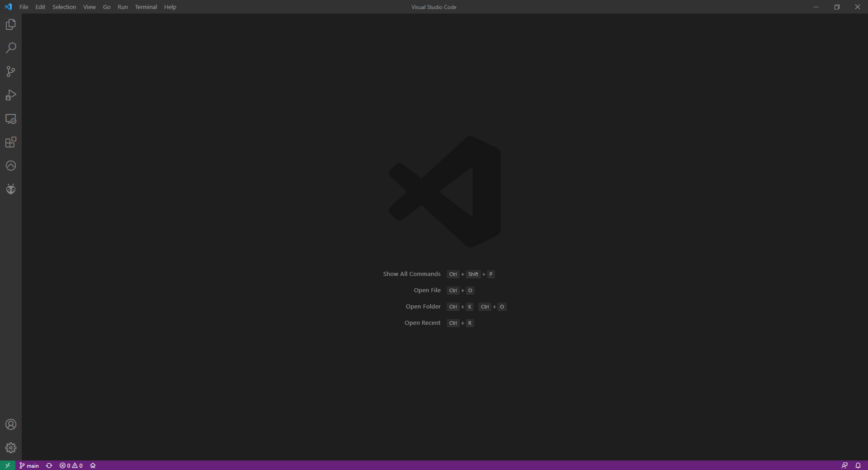
Task: Open the File menu
Action: 24,7
